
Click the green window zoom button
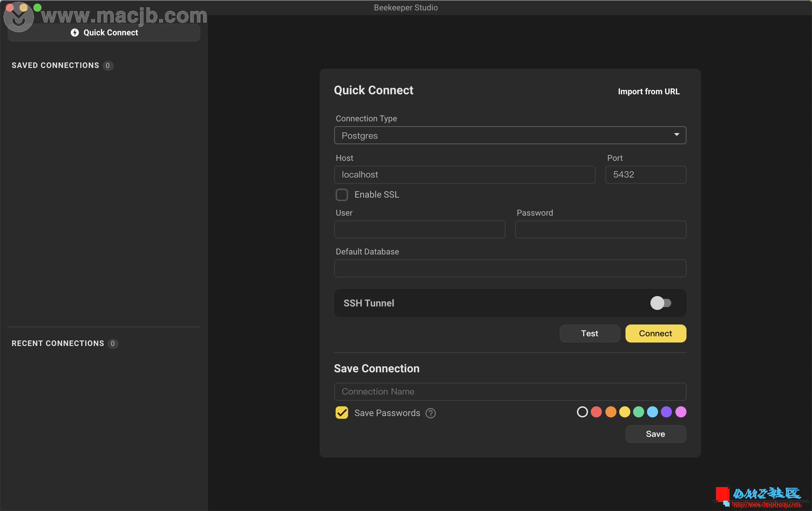pos(37,7)
